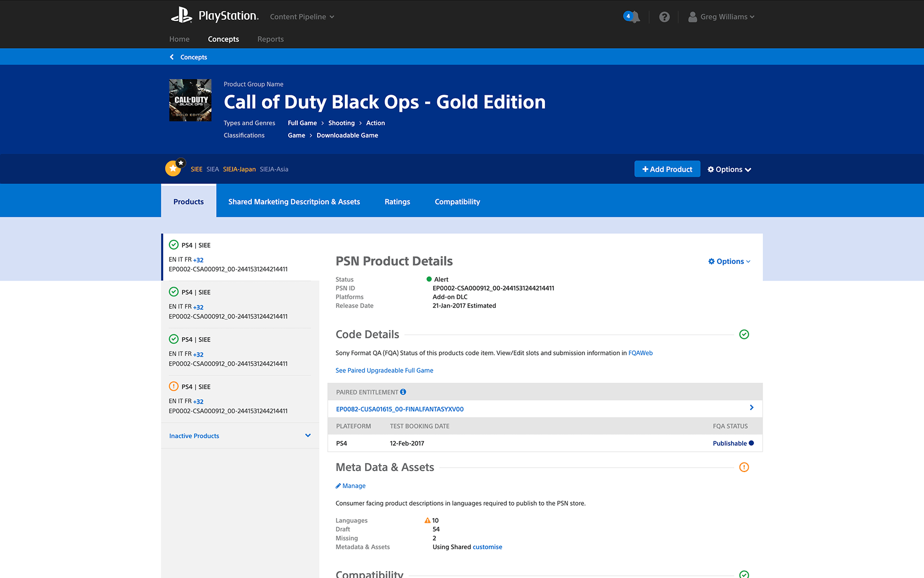Click the Test Booking Date column header
This screenshot has width=924, height=578.
click(420, 426)
